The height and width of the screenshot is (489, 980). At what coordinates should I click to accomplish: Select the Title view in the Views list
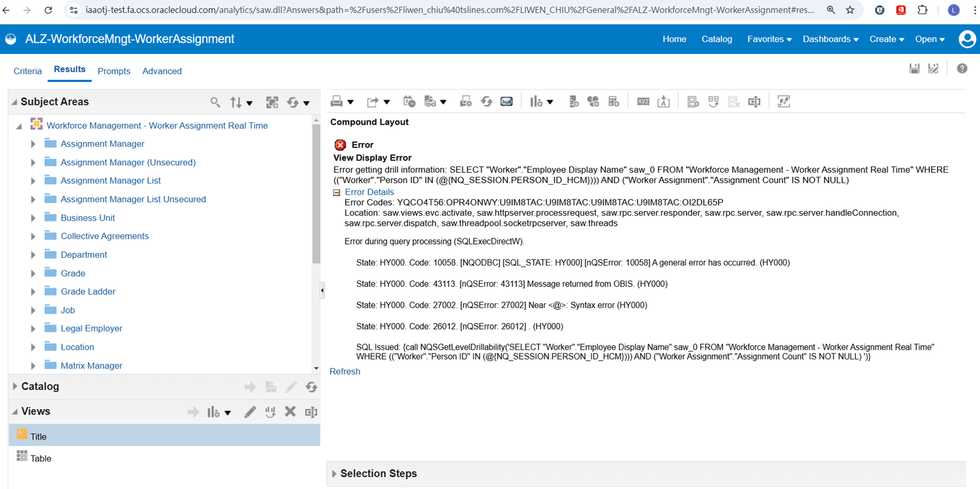click(165, 436)
